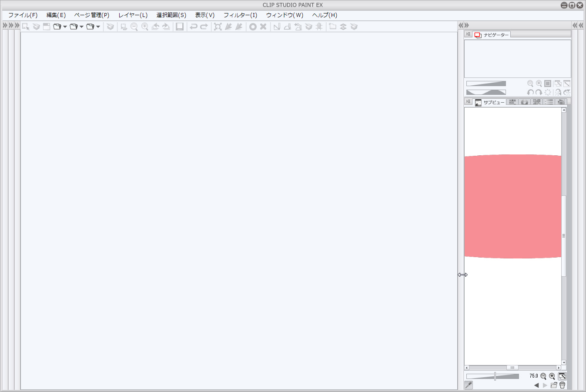The width and height of the screenshot is (586, 392).
Task: Click the grid snap icon in the command bar
Action: click(319, 27)
